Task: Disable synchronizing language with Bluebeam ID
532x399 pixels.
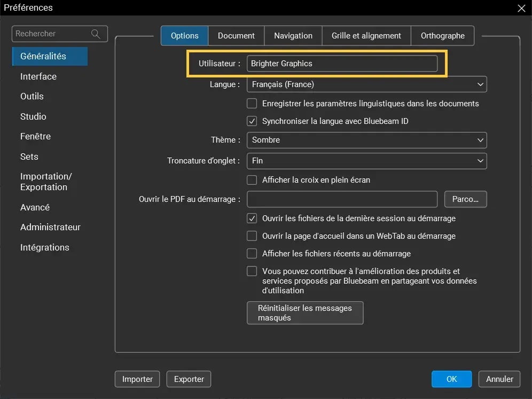Action: 252,121
